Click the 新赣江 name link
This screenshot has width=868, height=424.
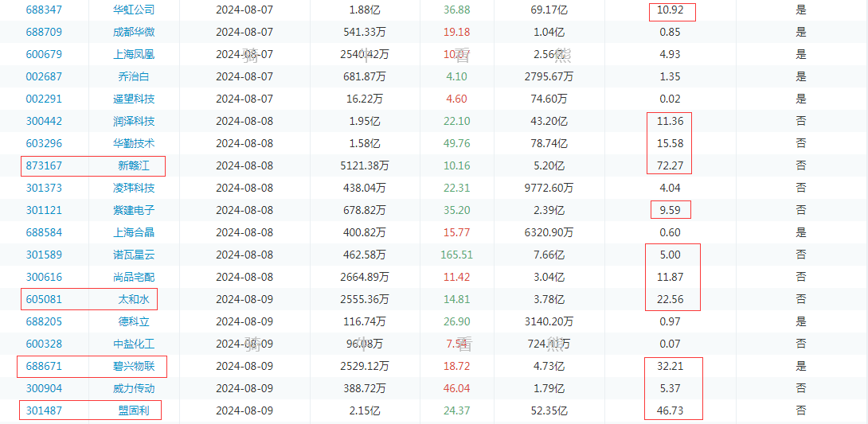click(134, 165)
